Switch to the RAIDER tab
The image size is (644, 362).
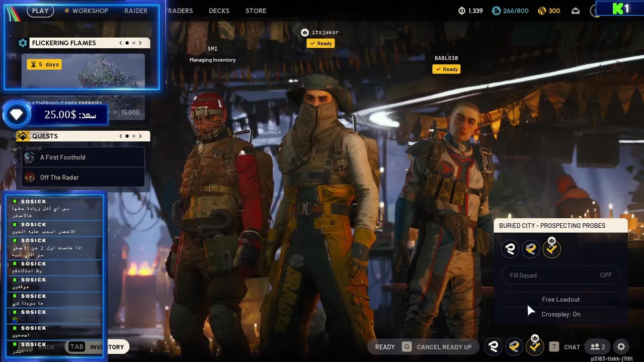click(x=136, y=11)
